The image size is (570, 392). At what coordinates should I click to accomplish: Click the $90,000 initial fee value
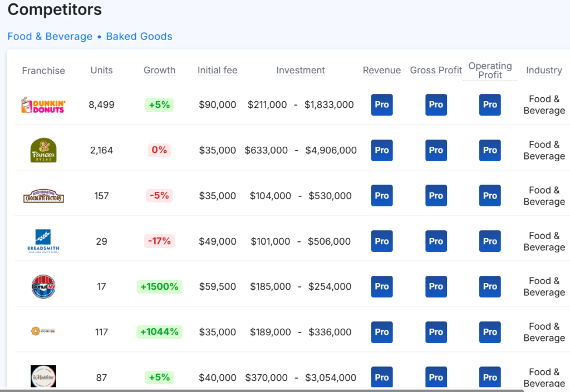[218, 105]
